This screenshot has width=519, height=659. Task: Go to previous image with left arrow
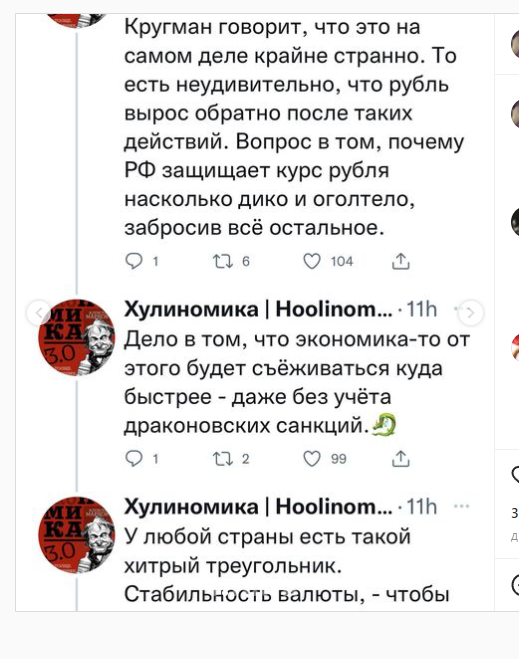(x=39, y=313)
